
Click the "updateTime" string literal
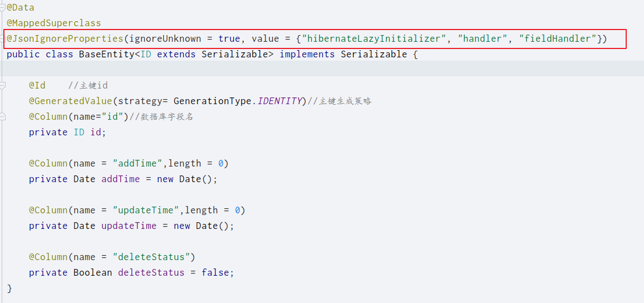coord(146,211)
